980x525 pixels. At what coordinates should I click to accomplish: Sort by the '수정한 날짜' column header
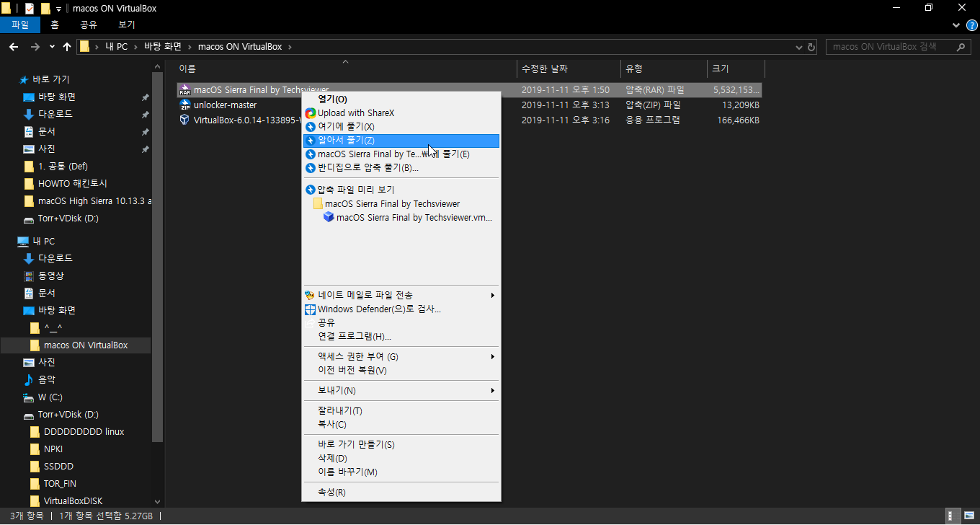(569, 69)
